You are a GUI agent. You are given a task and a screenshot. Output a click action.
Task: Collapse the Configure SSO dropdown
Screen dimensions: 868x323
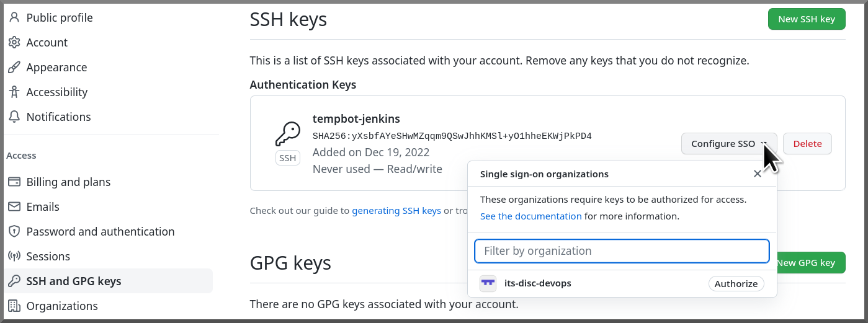click(x=729, y=144)
